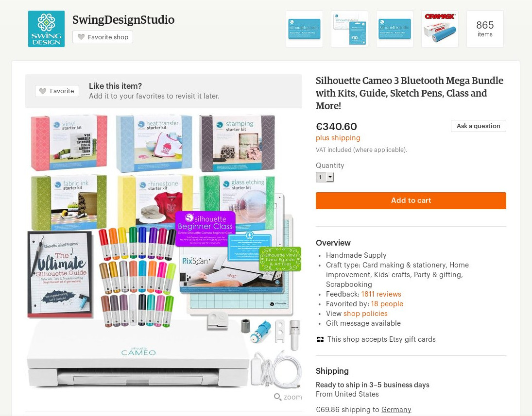Image resolution: width=532 pixels, height=416 pixels.
Task: Click the Add to cart button
Action: pyautogui.click(x=411, y=200)
